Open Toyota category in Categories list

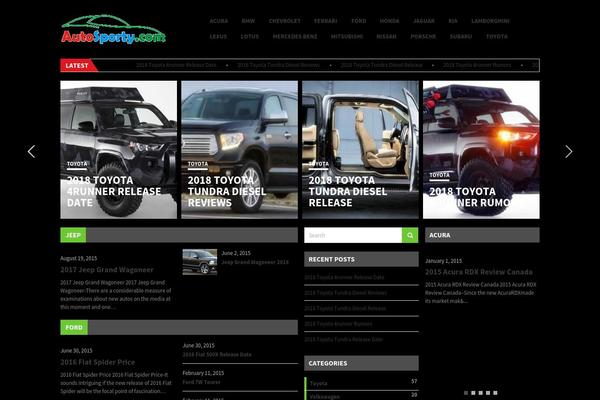click(x=318, y=383)
